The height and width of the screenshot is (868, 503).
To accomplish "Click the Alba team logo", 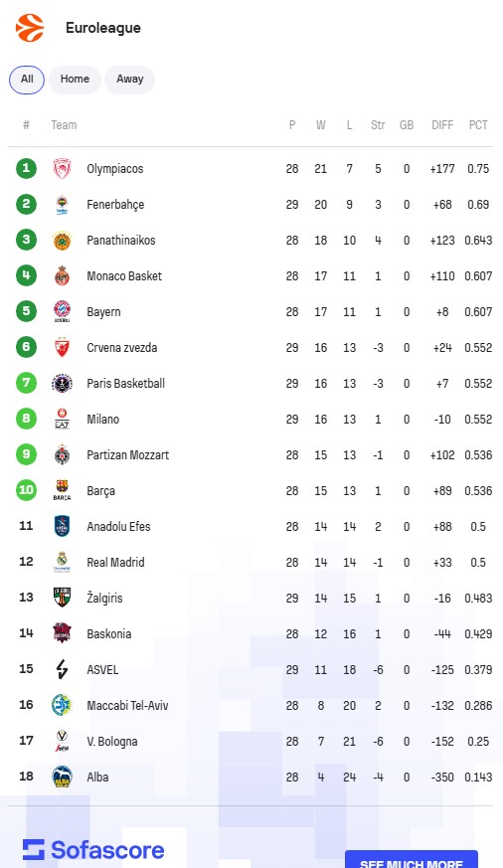I will (62, 777).
